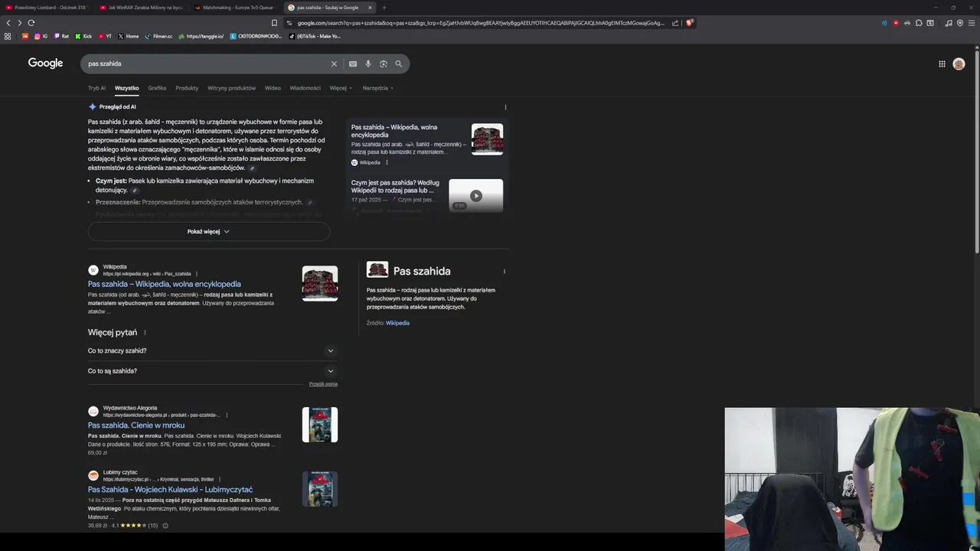Click the Google search input field

(x=207, y=64)
